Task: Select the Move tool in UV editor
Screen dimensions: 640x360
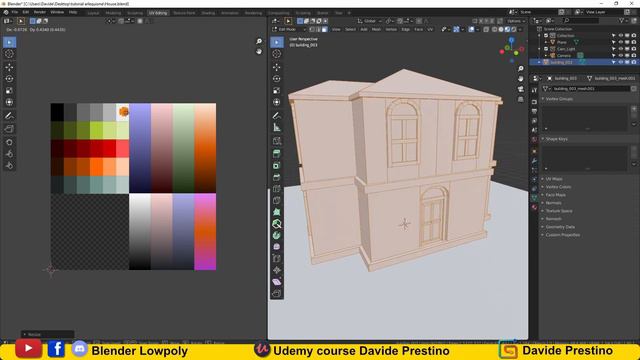Action: [x=9, y=67]
